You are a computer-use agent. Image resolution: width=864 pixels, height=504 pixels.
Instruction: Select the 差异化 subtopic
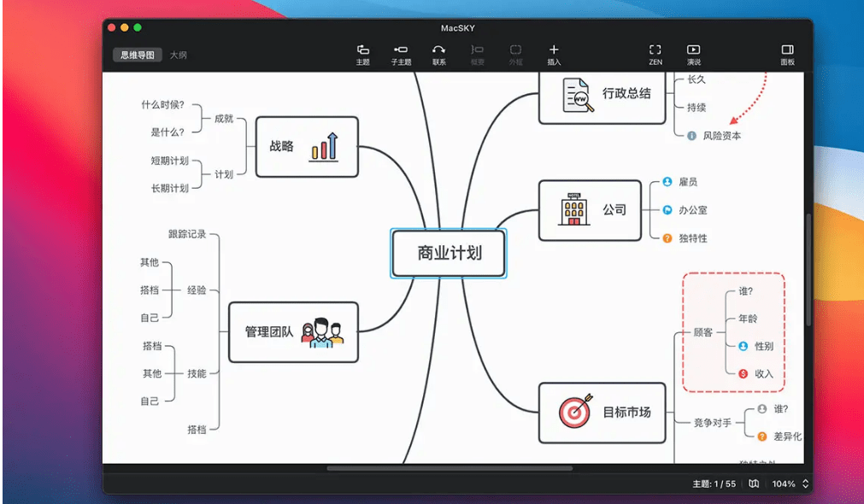coord(787,437)
